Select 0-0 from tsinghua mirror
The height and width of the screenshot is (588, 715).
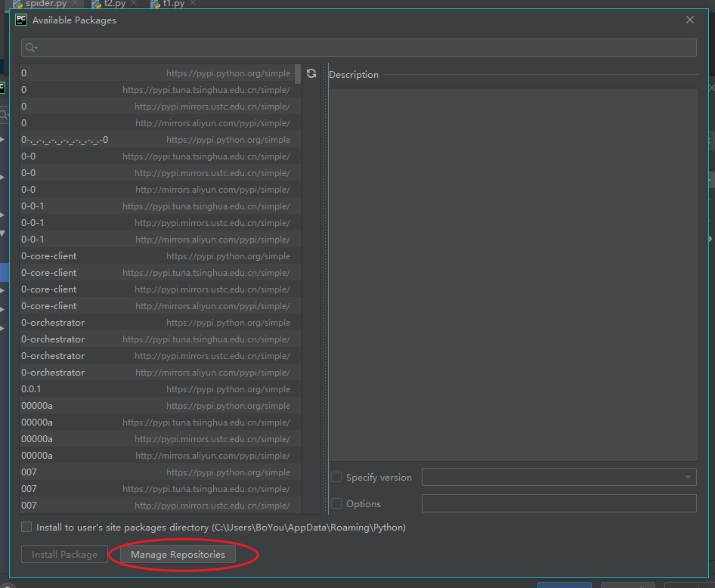[x=160, y=156]
